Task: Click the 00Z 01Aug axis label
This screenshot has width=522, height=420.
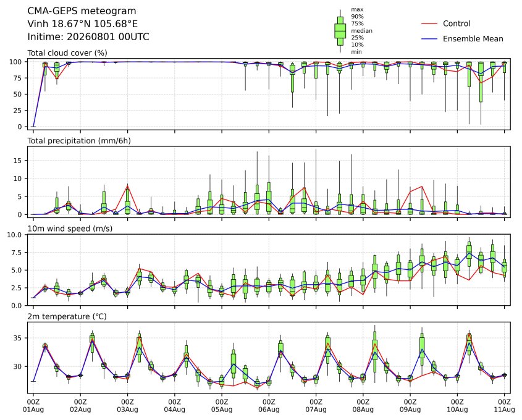Action: 33,406
